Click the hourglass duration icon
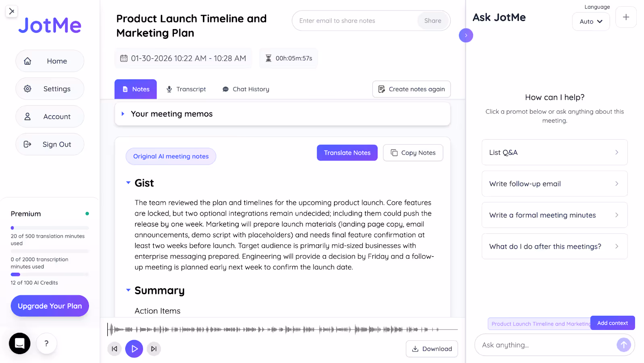This screenshot has height=363, width=644. (x=268, y=58)
